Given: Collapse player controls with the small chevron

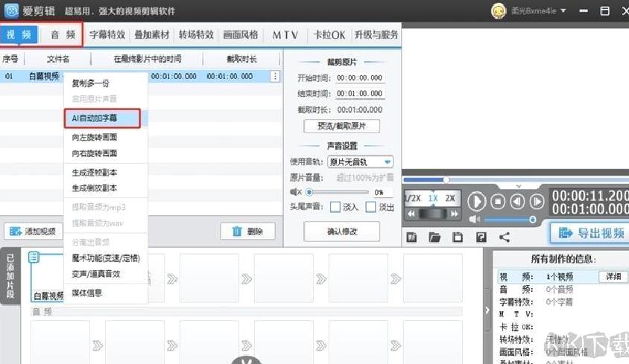Looking at the screenshot, I should click(518, 186).
